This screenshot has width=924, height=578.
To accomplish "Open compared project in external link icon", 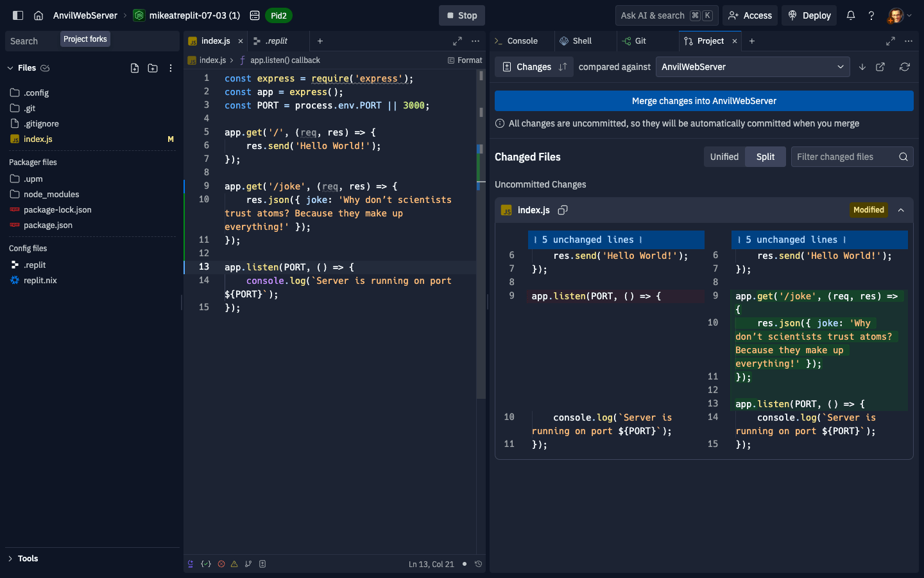I will (880, 67).
